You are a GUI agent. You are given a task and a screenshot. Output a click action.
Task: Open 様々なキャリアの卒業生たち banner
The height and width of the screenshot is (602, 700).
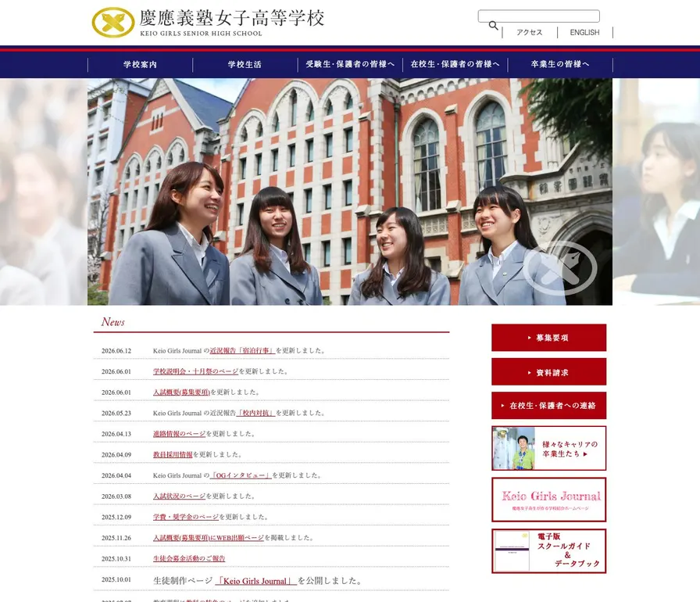pos(548,449)
